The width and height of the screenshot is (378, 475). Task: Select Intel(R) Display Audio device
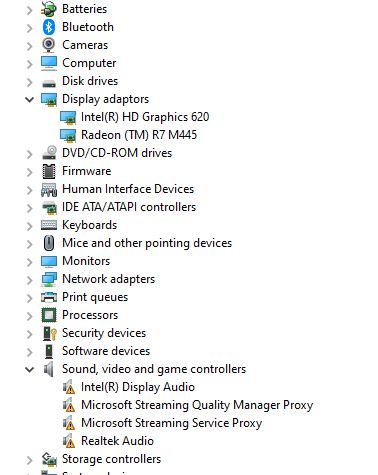coord(138,387)
